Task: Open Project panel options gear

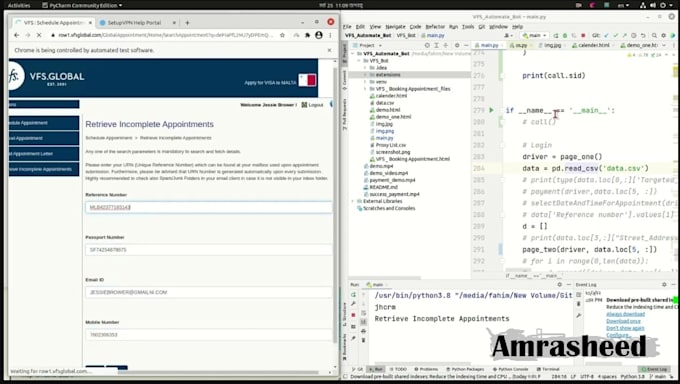Action: point(457,46)
